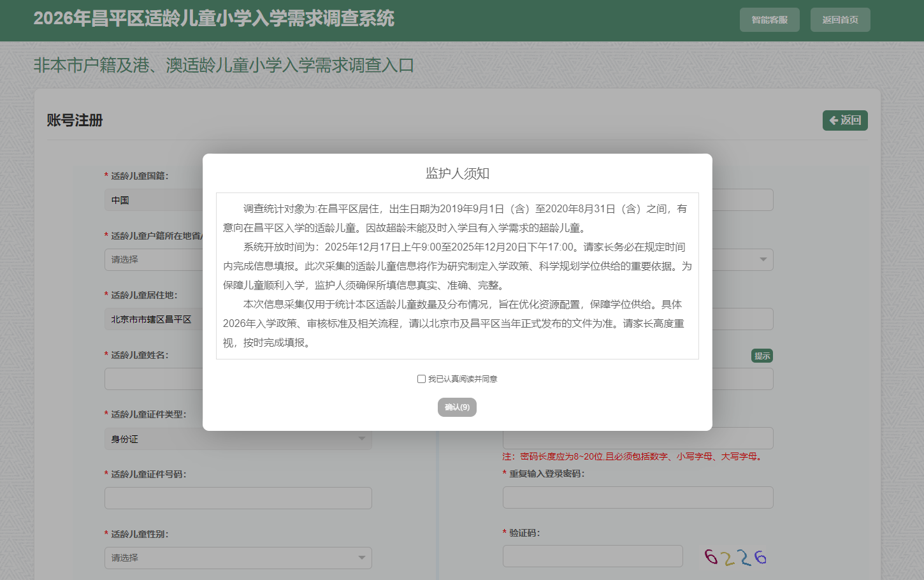The width and height of the screenshot is (924, 580).
Task: Click the 2026年昌平区 system title
Action: (213, 18)
